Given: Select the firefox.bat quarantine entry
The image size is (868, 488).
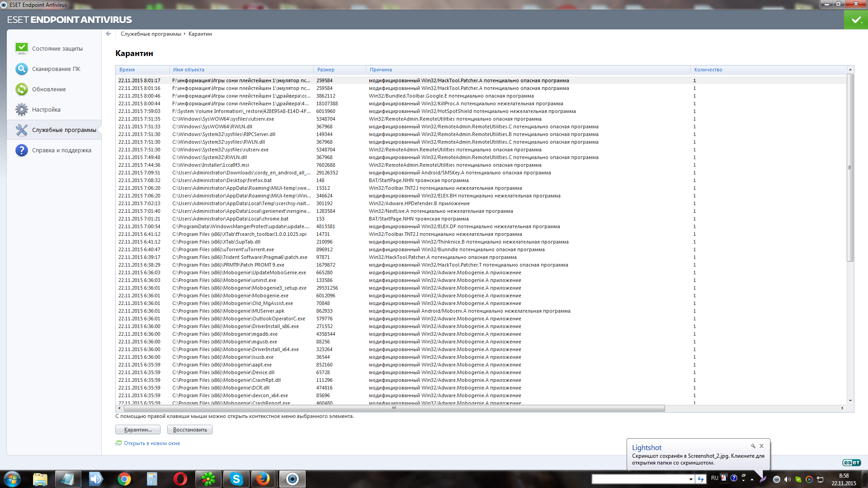Looking at the screenshot, I should coord(481,180).
